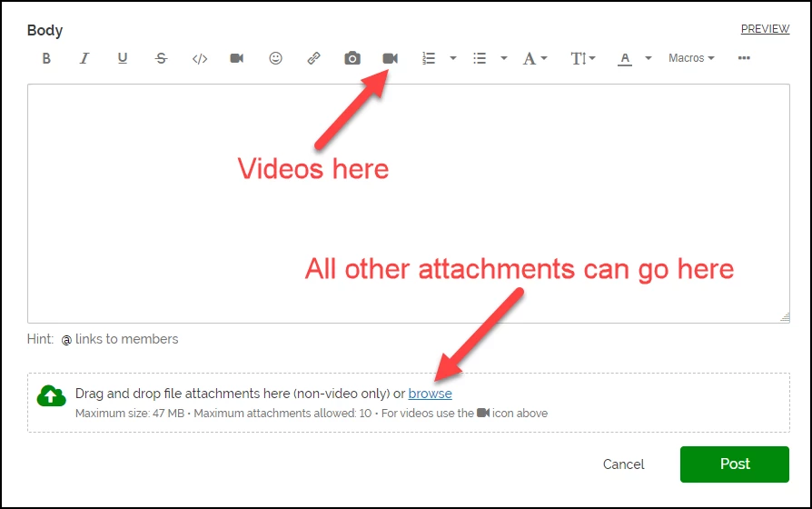The image size is (812, 509).
Task: Open the Macros dropdown
Action: (691, 58)
